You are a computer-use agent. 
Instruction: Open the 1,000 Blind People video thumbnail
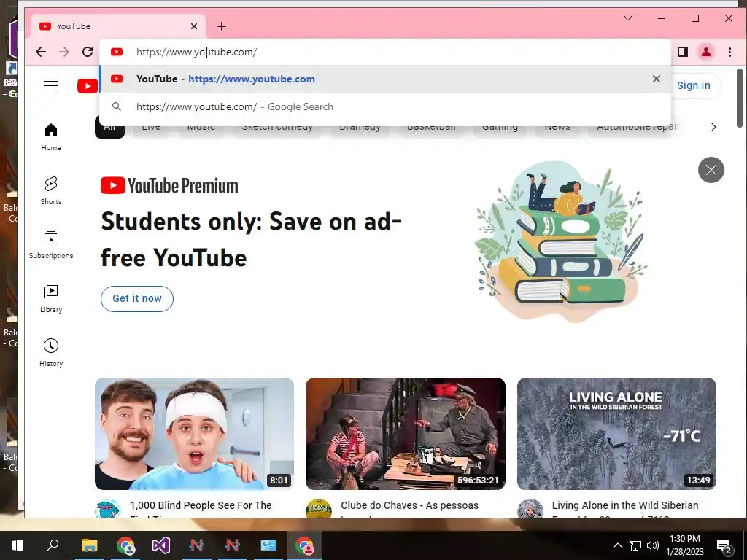point(194,434)
